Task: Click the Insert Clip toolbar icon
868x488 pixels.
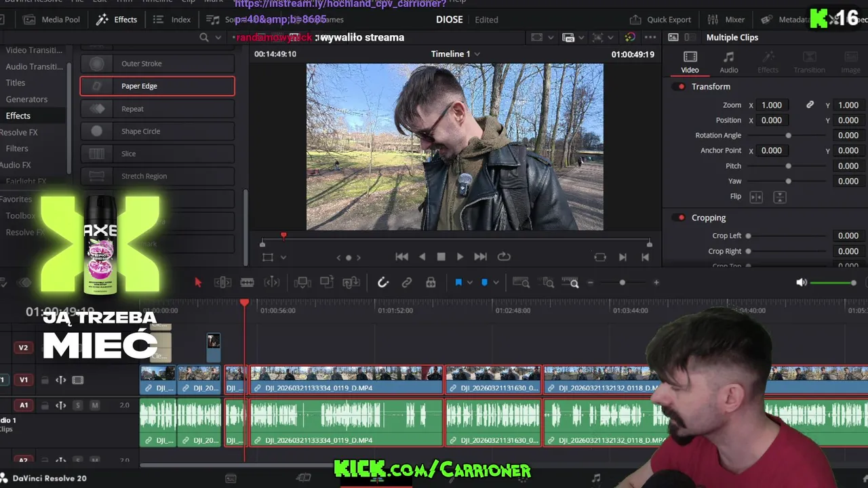Action: pyautogui.click(x=302, y=283)
